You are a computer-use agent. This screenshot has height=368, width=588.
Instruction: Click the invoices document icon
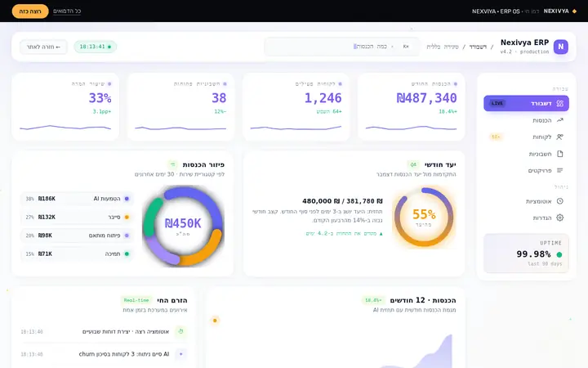[x=560, y=154]
